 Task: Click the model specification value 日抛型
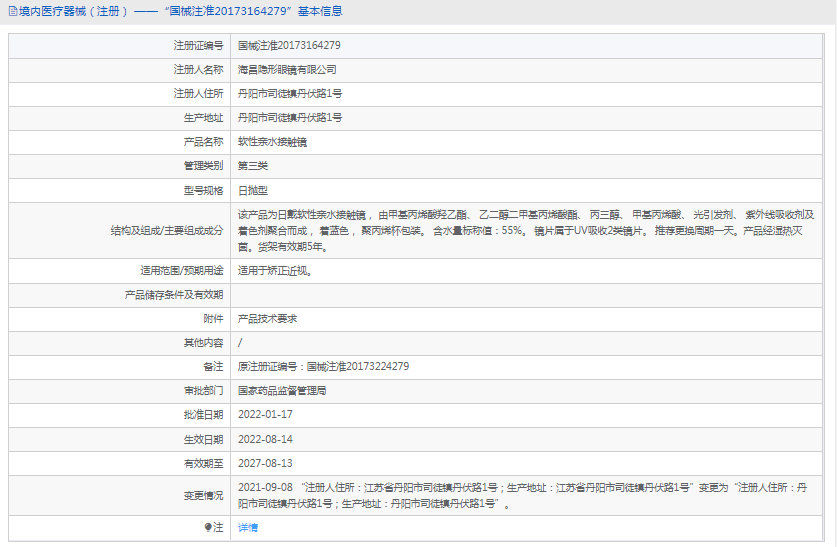[x=253, y=190]
